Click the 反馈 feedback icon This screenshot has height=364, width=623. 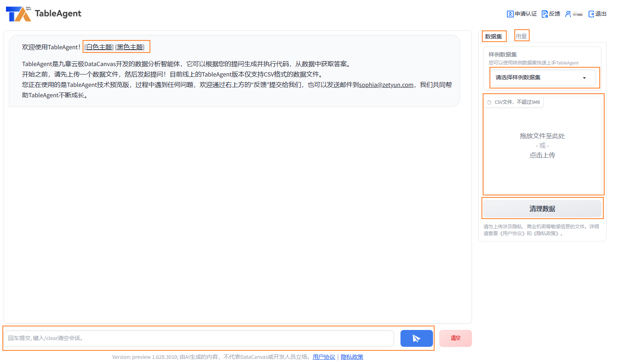click(x=545, y=14)
